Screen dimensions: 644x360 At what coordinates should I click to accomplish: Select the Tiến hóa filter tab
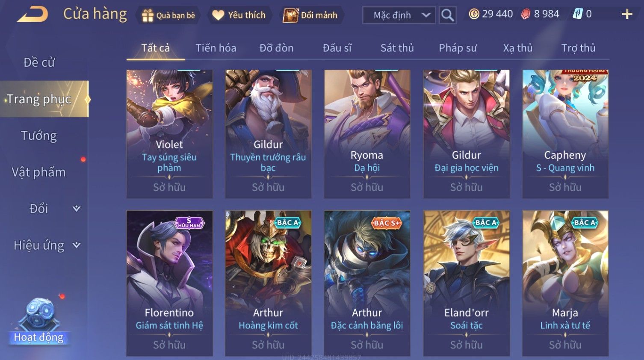216,48
